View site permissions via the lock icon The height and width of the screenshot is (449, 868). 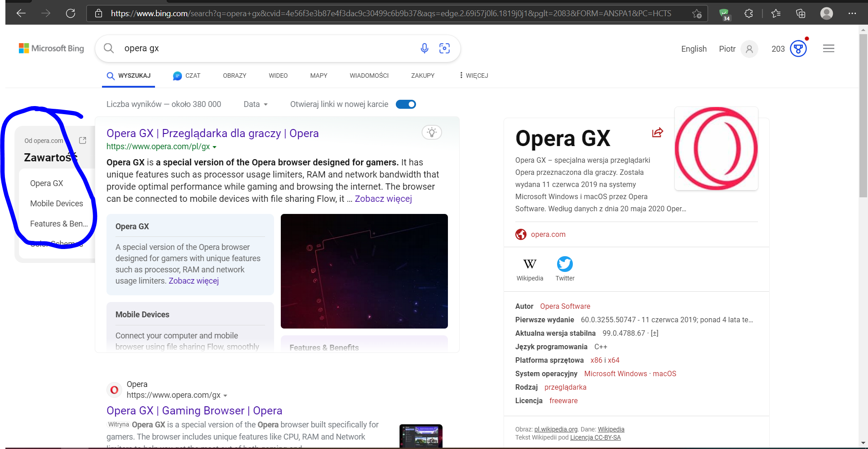(x=98, y=13)
